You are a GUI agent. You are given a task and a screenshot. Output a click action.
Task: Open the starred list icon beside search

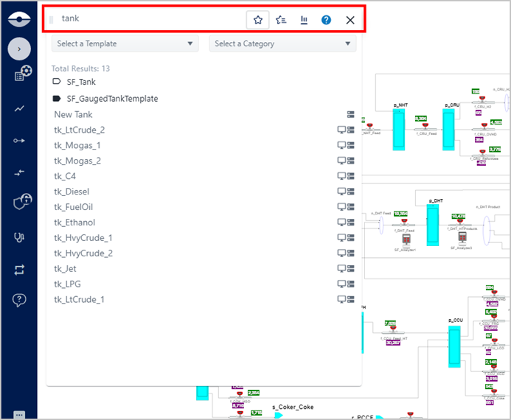281,20
